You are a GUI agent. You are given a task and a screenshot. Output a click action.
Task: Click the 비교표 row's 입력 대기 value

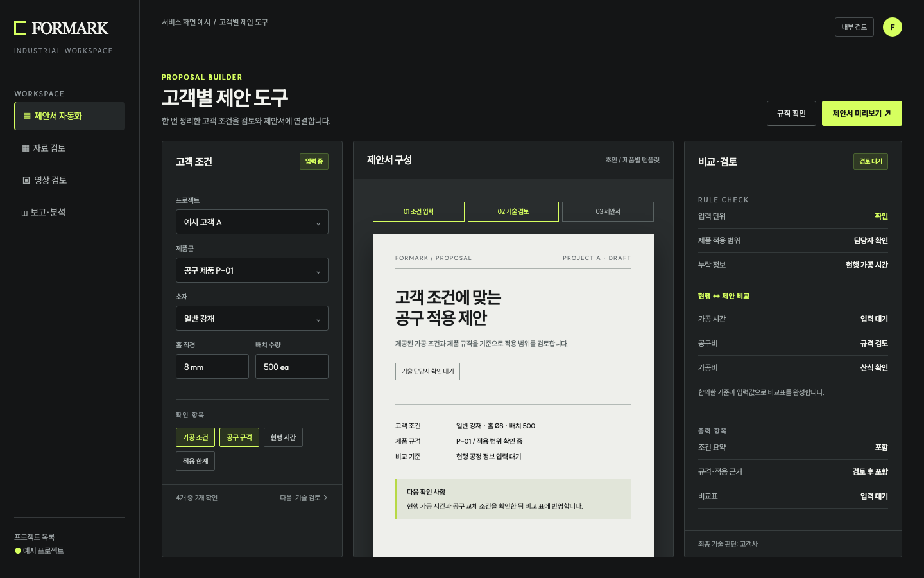click(x=874, y=496)
